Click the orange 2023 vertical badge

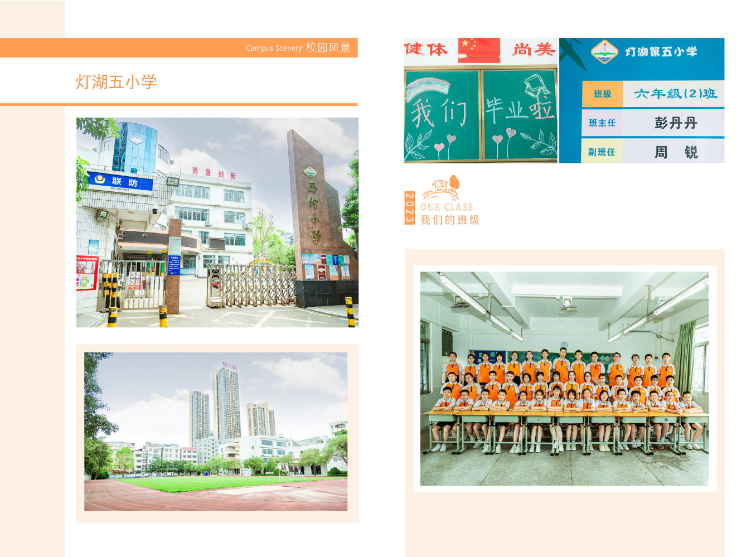point(410,208)
